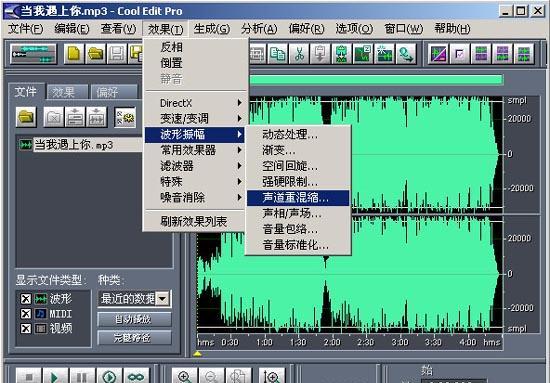The image size is (550, 383).
Task: Click the green paste-to-new toolbar icon right of paste
Action: [342, 54]
